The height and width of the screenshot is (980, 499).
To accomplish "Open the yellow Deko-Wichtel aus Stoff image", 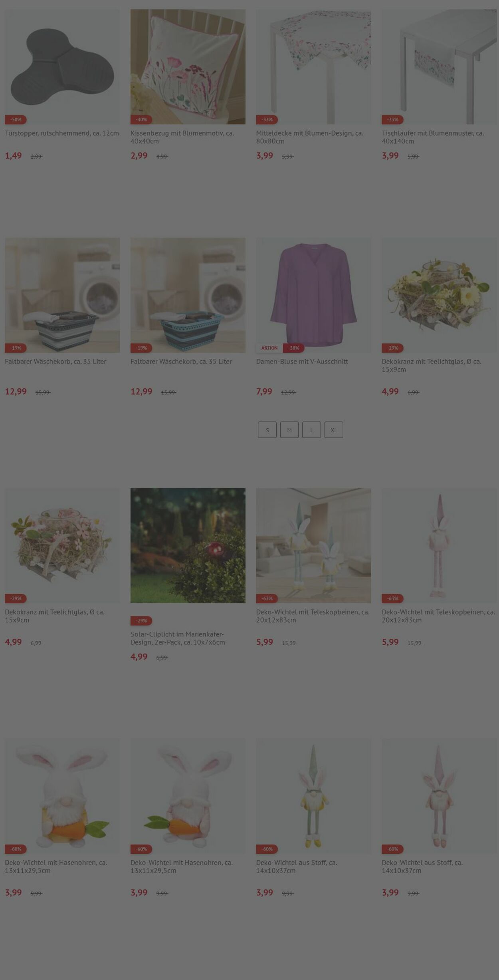I will tap(313, 796).
